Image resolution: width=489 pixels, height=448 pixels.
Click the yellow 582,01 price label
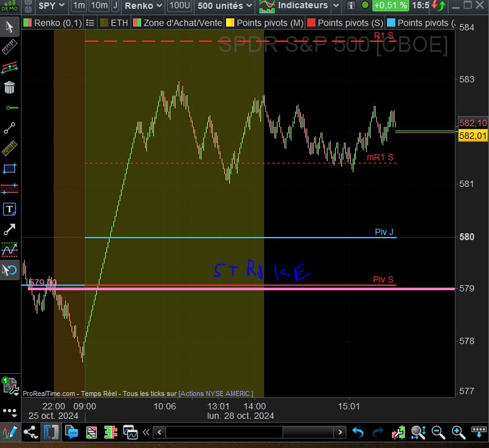coord(473,136)
